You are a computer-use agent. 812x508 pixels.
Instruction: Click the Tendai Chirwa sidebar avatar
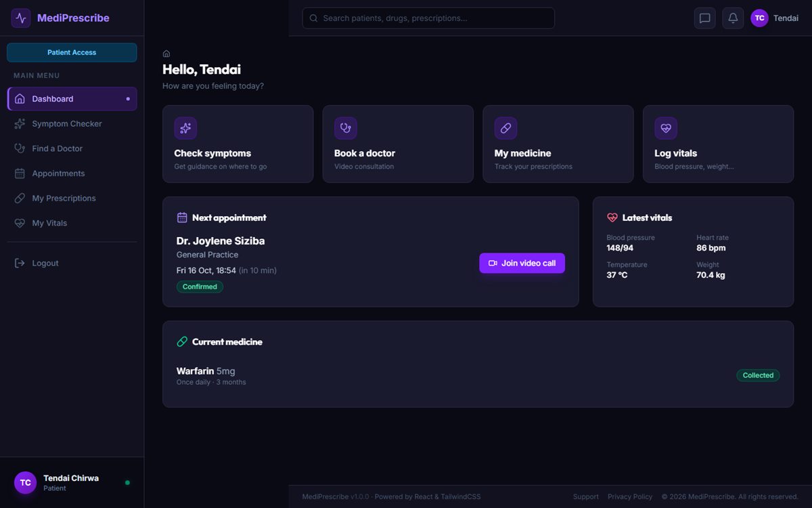click(25, 483)
